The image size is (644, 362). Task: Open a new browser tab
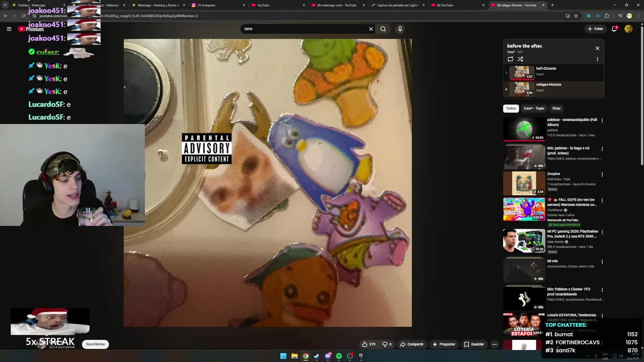552,5
